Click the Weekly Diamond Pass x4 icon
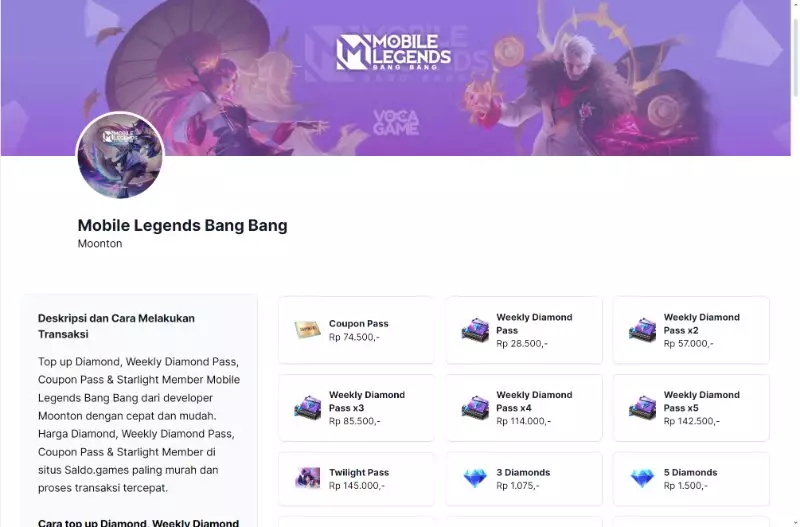 pos(474,408)
